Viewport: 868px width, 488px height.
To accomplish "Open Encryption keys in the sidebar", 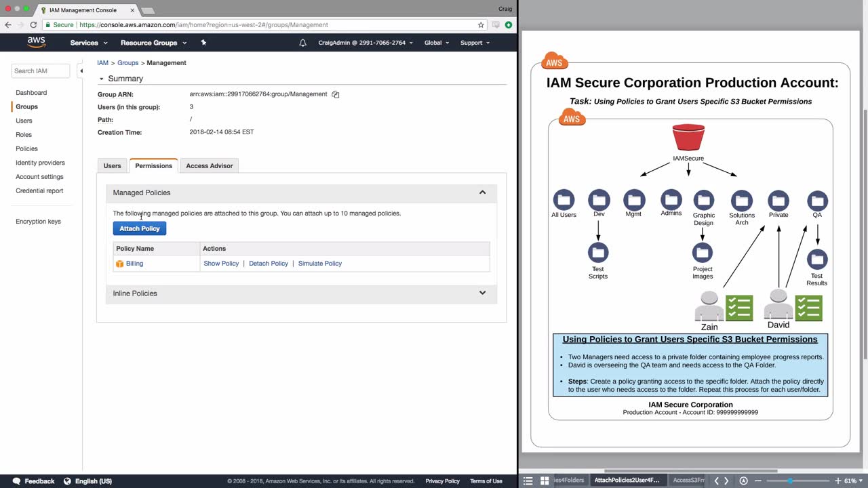I will pos(38,222).
